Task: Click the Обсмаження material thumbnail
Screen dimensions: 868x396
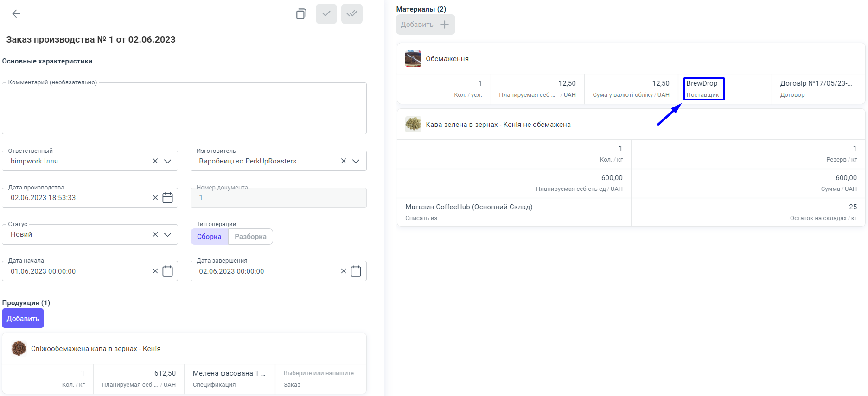Action: [x=413, y=59]
